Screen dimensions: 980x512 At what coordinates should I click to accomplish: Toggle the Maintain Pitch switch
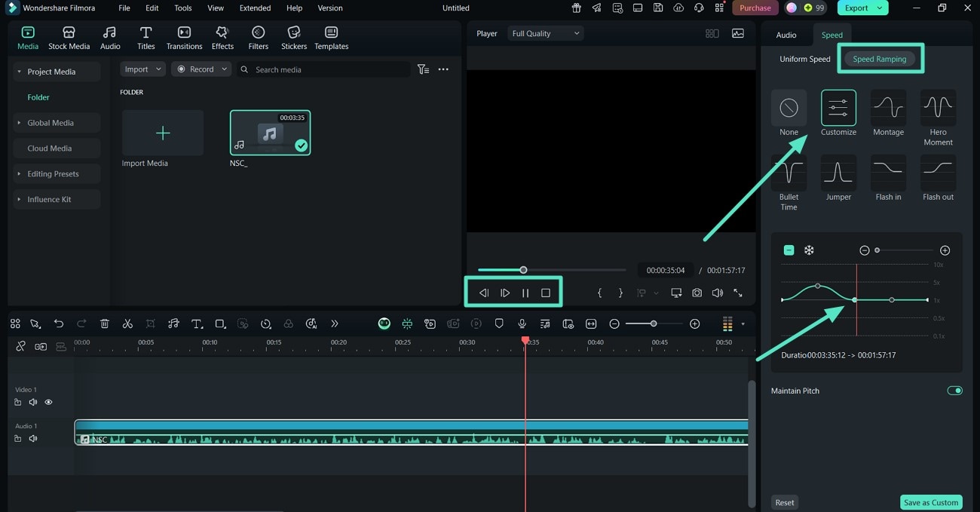pos(954,391)
